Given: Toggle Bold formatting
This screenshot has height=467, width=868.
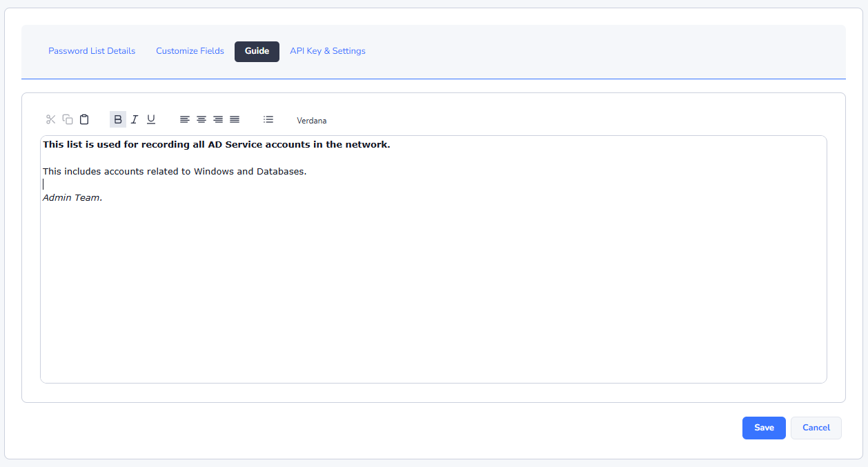Looking at the screenshot, I should [118, 119].
